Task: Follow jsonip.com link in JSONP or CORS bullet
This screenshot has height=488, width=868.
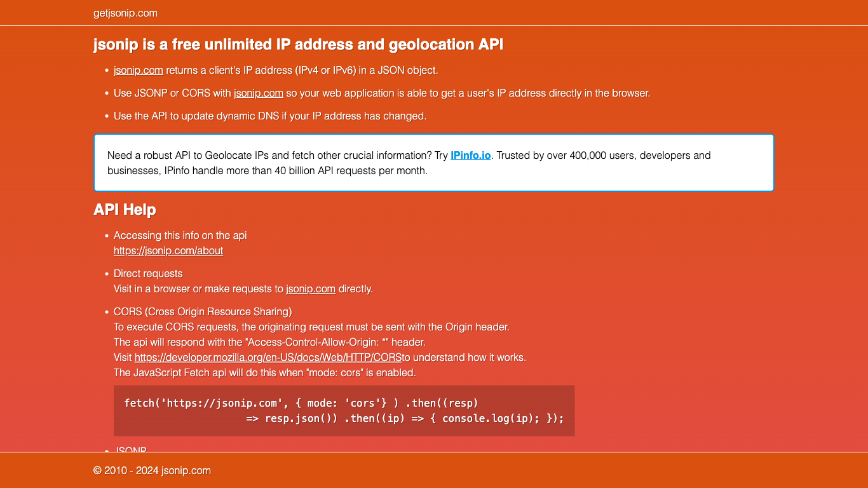Action: pos(259,93)
